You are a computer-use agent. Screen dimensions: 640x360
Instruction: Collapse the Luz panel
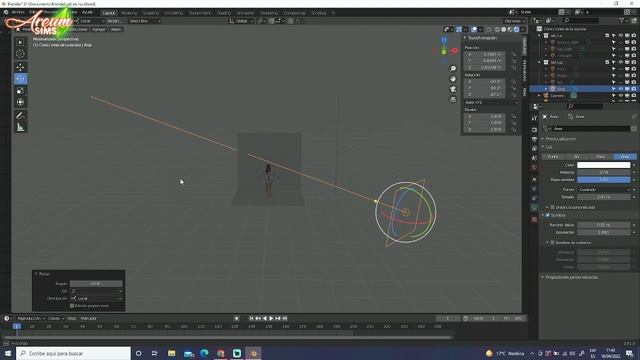[x=549, y=147]
